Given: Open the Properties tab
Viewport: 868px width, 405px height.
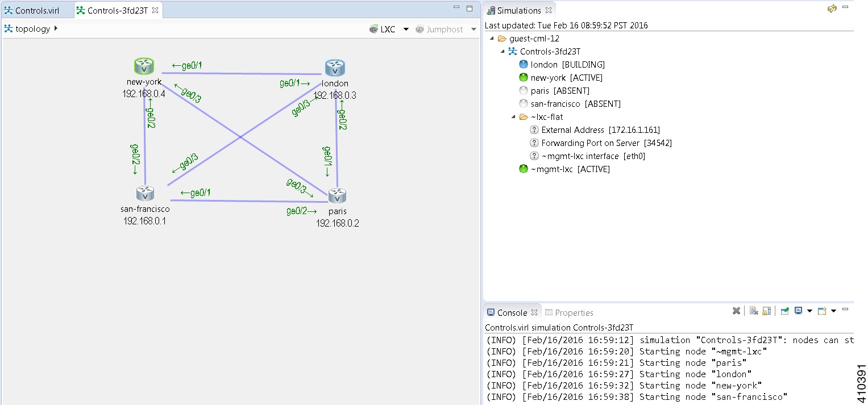Looking at the screenshot, I should point(569,312).
